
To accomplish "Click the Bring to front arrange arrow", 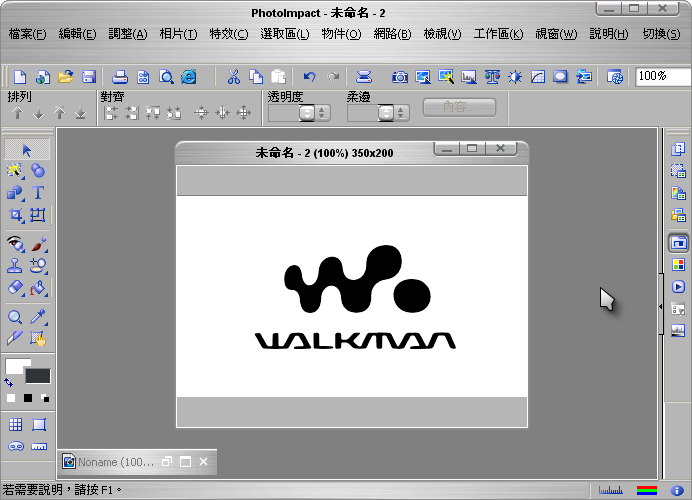I will pyautogui.click(x=59, y=113).
